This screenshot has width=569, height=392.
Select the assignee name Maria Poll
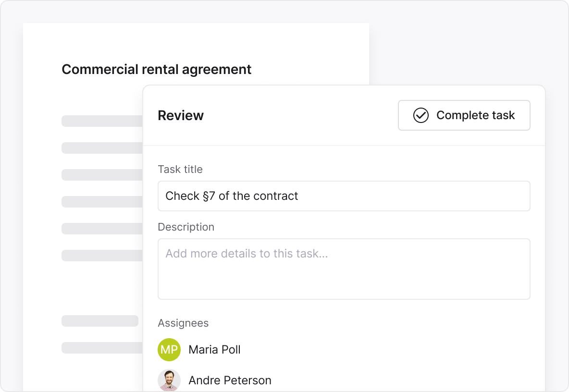pyautogui.click(x=214, y=350)
